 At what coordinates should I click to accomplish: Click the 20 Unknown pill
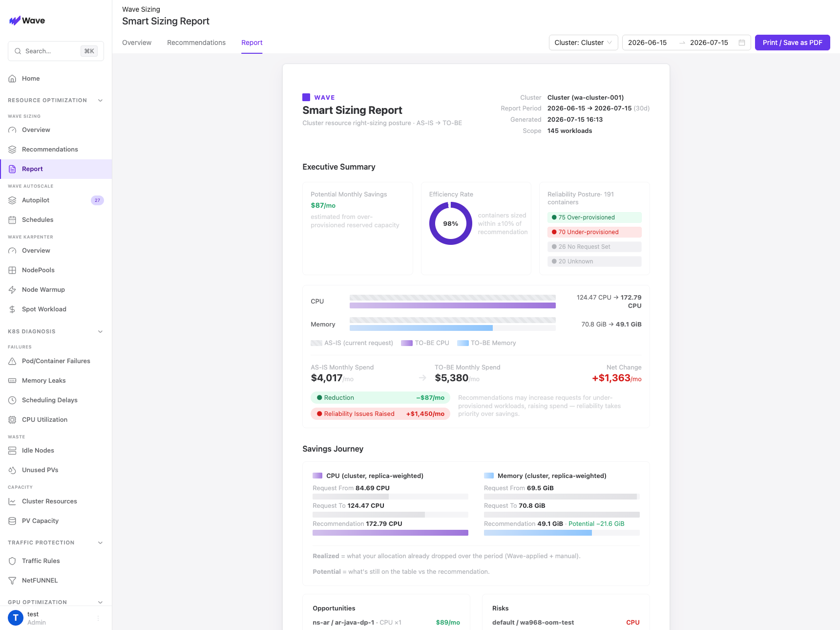click(x=594, y=261)
